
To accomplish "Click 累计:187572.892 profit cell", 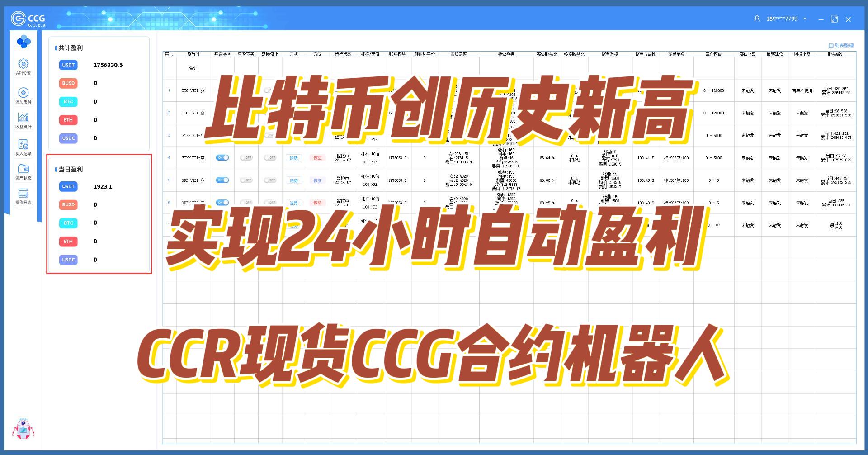I will pyautogui.click(x=836, y=160).
